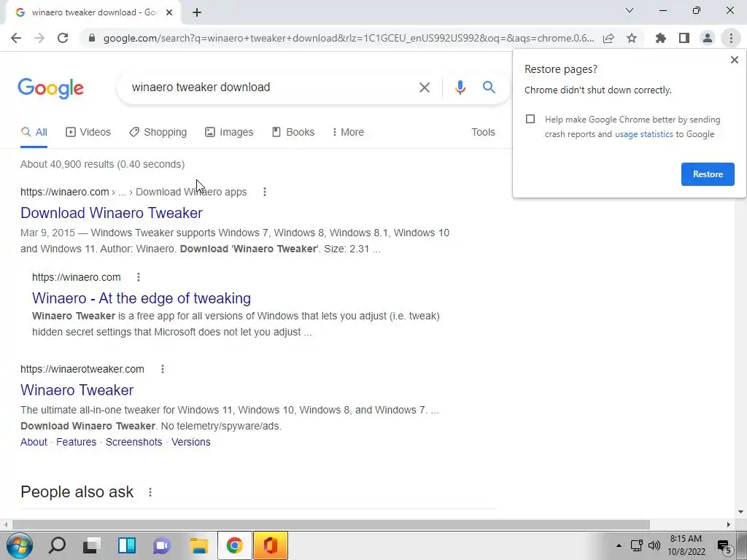Open options for winaerotweaker.com result

[163, 369]
